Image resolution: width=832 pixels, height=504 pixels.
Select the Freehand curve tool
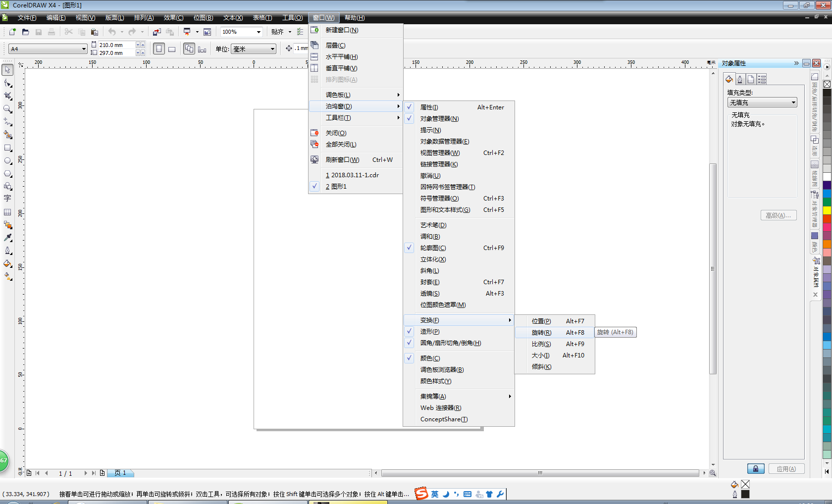(x=7, y=121)
